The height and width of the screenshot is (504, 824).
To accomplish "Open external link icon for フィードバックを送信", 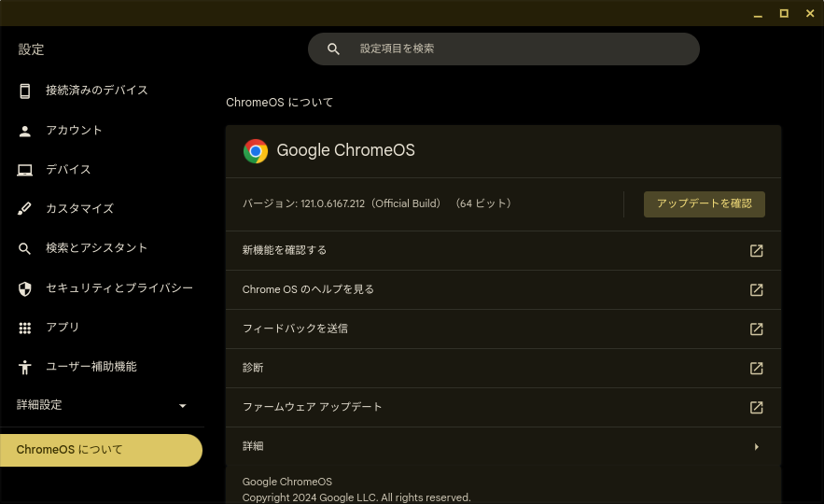I will [x=756, y=329].
